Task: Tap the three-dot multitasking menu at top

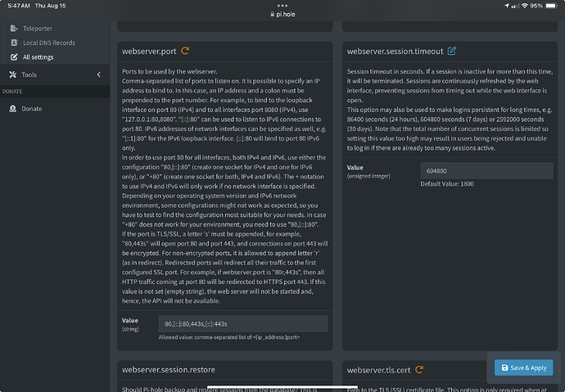Action: click(282, 5)
